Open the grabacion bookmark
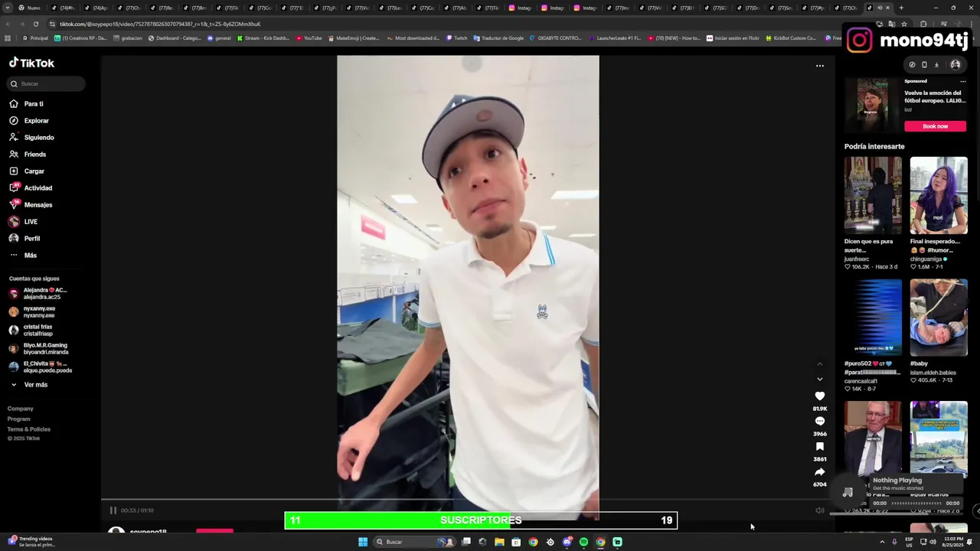 click(x=127, y=37)
